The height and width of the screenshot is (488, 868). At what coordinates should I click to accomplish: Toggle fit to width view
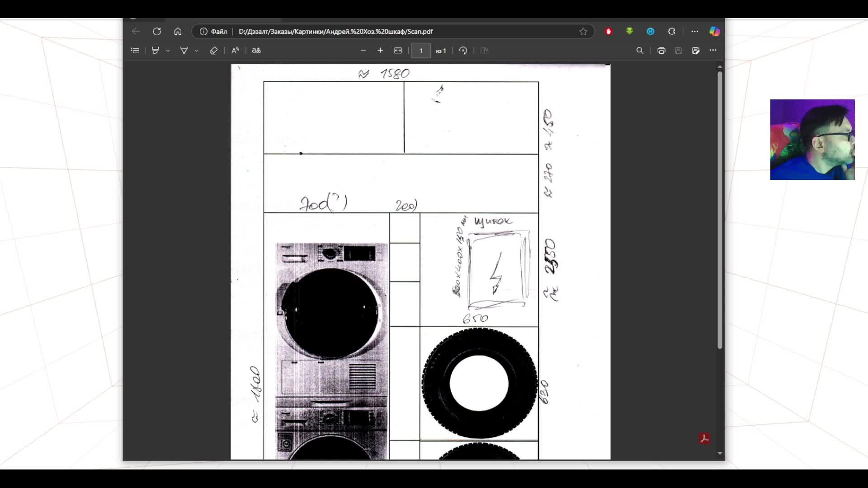point(398,51)
